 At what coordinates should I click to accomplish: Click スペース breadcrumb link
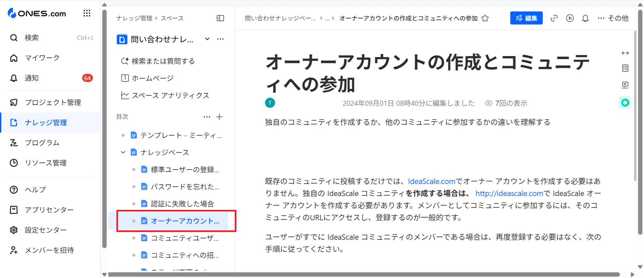[x=172, y=18]
